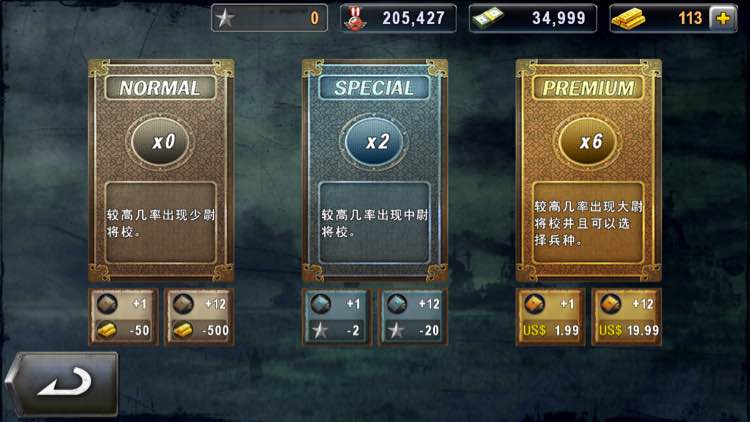Buy 12 Special cards for 20 stars
Image resolution: width=750 pixels, height=422 pixels.
(413, 317)
